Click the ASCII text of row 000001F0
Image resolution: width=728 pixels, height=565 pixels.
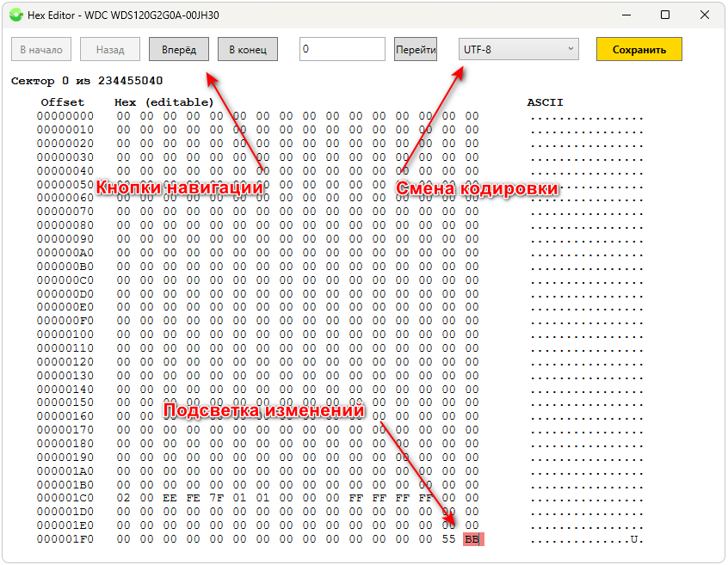(x=586, y=539)
